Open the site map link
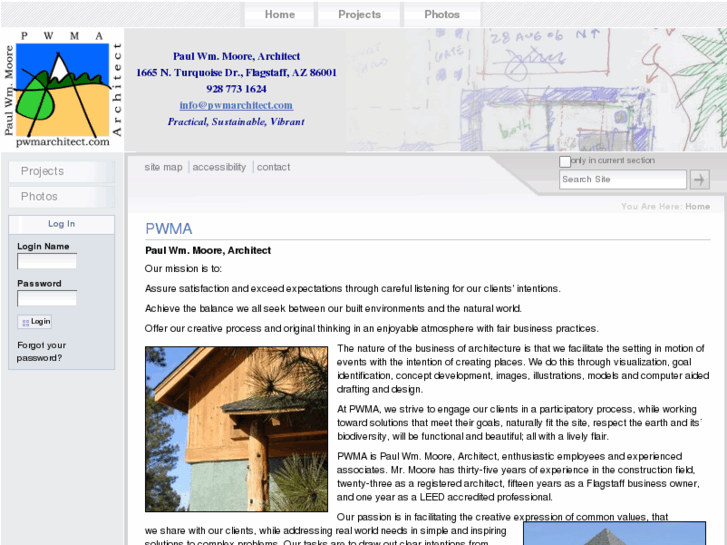 163,167
